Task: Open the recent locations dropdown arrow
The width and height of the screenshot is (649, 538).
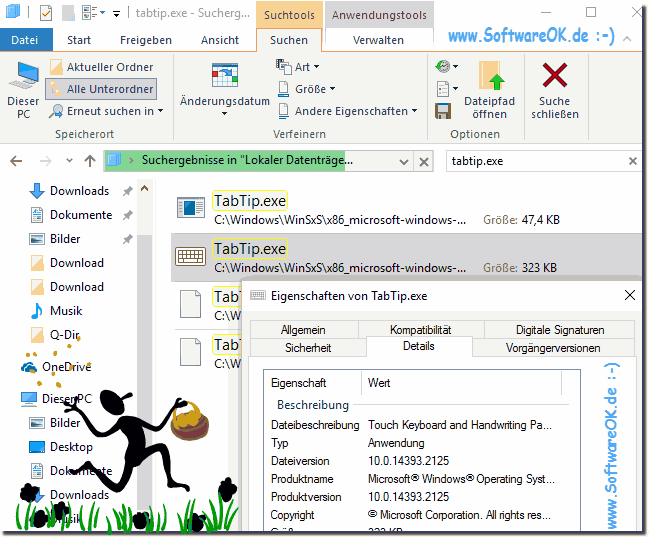Action: pyautogui.click(x=69, y=161)
